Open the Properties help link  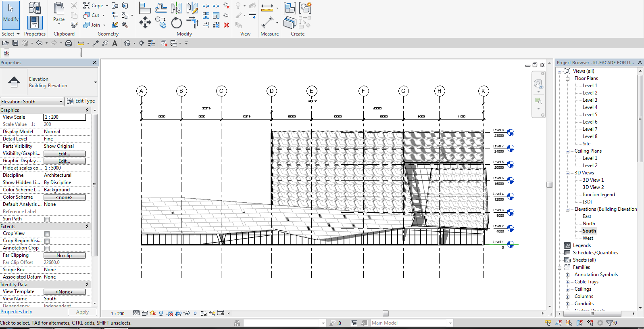tap(17, 312)
